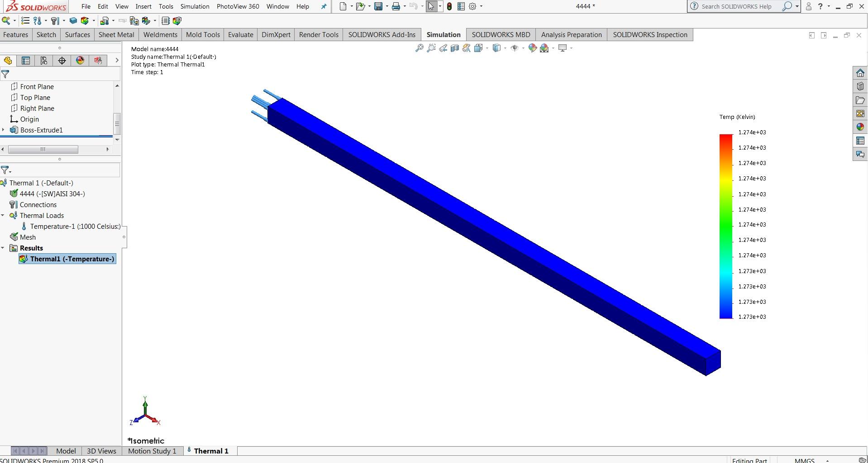Screen dimensions: 868x463
Task: Switch to the SOLIDWORKS MBD tab
Action: click(x=501, y=34)
